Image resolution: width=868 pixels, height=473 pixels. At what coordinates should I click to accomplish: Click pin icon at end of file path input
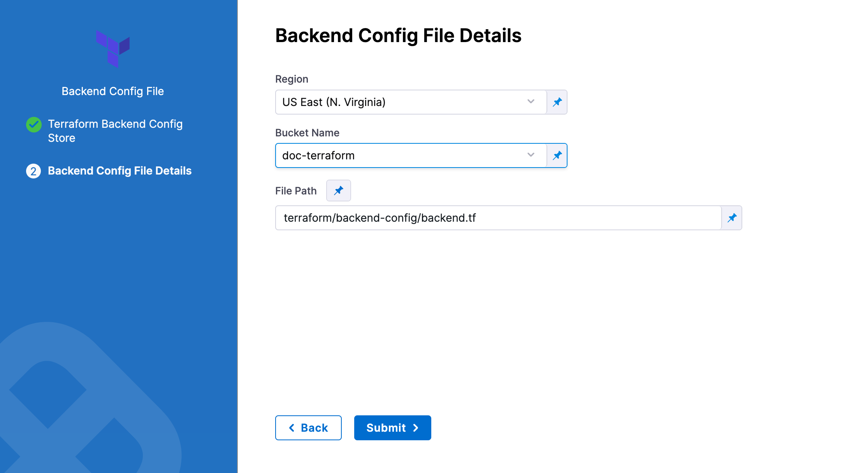click(732, 218)
